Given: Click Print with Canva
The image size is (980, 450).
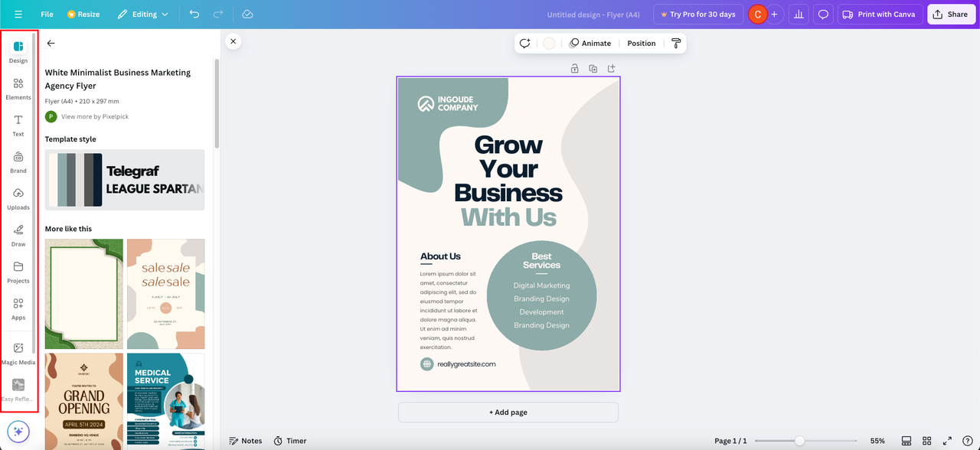Looking at the screenshot, I should [x=879, y=15].
